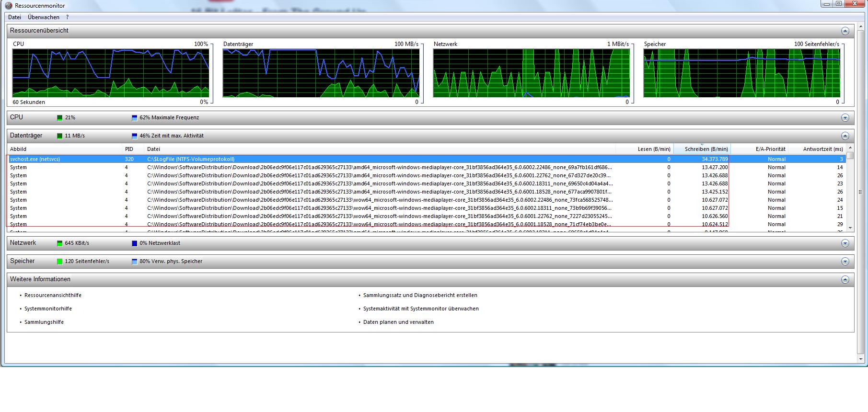Viewport: 868px width, 412px height.
Task: Open the ? help menu
Action: coord(67,17)
